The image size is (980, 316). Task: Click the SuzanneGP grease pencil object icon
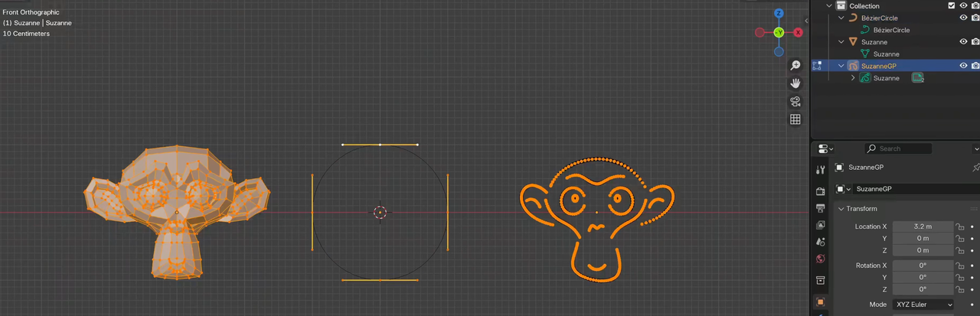click(852, 66)
